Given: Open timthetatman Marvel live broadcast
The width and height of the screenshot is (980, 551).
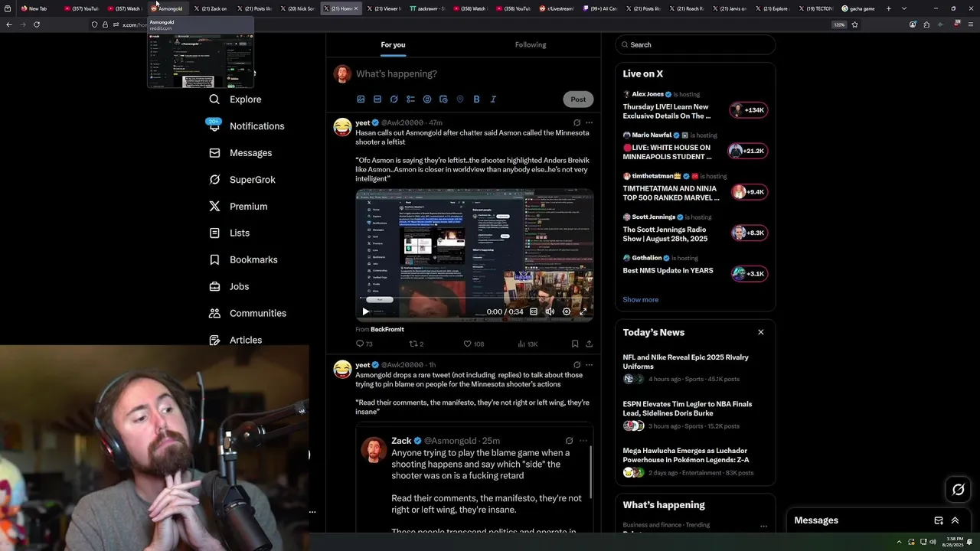Looking at the screenshot, I should (695, 187).
